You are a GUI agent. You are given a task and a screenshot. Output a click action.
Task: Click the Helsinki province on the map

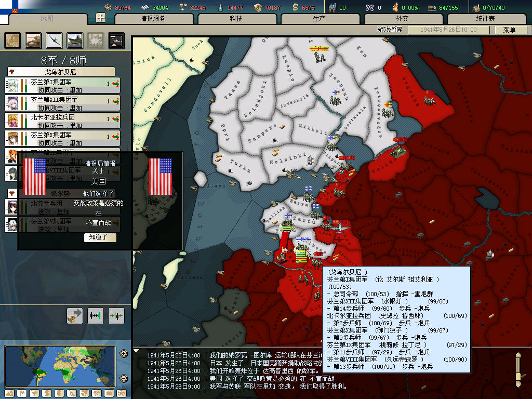click(288, 159)
